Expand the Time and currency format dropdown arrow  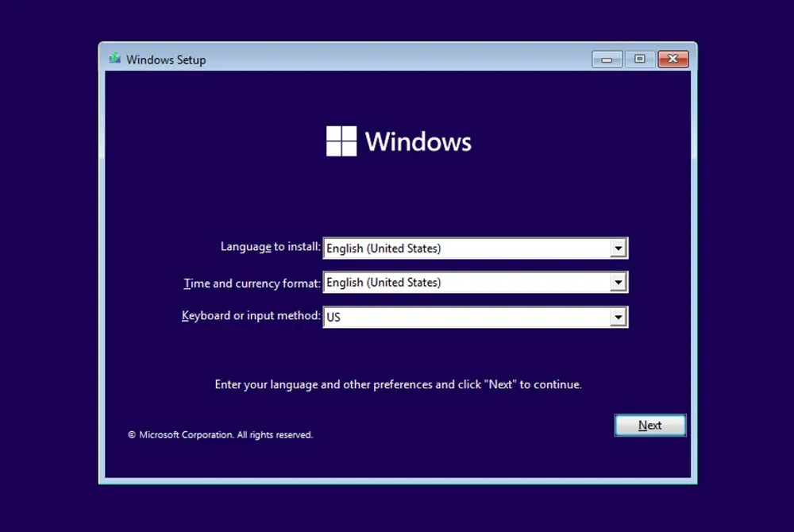pos(618,283)
